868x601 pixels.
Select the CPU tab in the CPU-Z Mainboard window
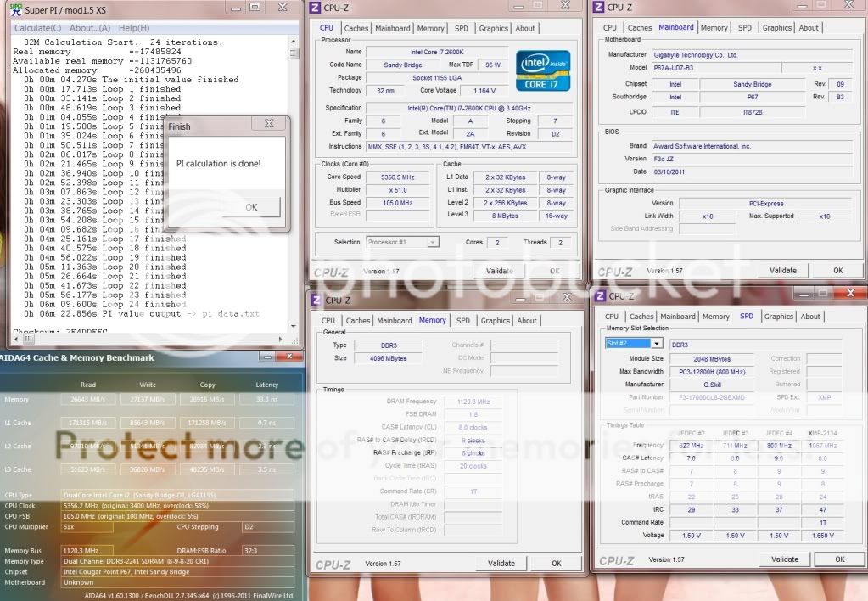(610, 28)
